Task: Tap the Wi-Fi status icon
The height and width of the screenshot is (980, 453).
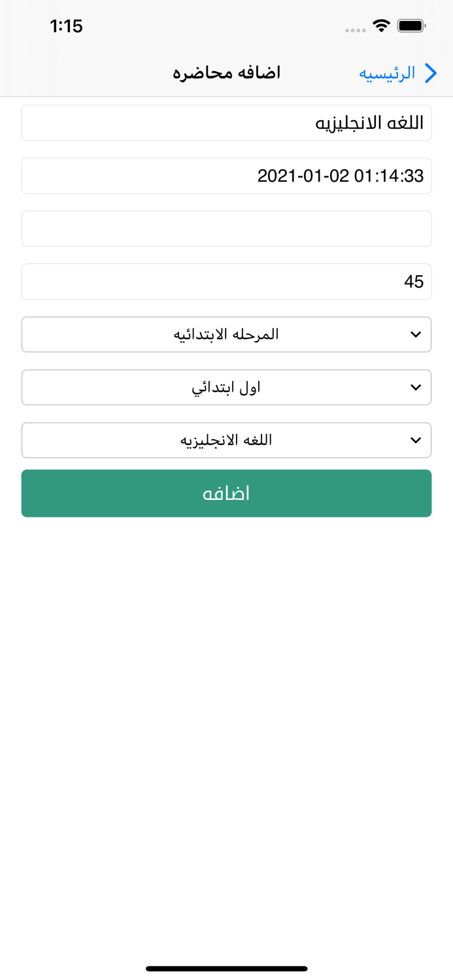Action: (381, 26)
